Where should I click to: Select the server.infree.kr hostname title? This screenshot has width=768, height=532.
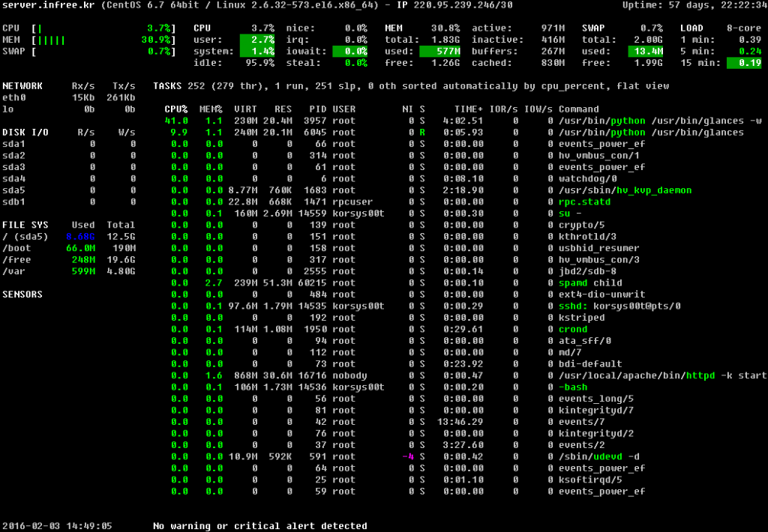coord(49,5)
